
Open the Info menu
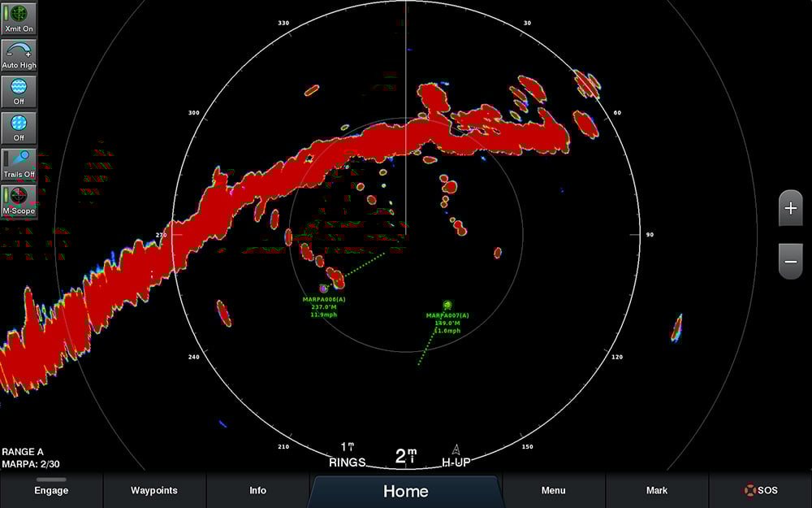[257, 491]
